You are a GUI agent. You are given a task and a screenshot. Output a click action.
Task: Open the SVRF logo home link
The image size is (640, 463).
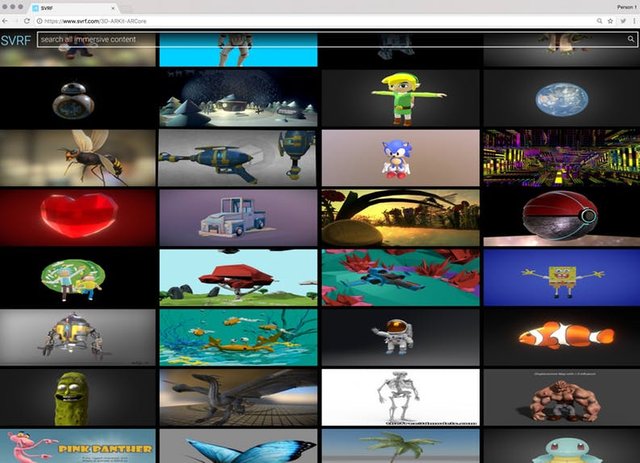(x=16, y=40)
